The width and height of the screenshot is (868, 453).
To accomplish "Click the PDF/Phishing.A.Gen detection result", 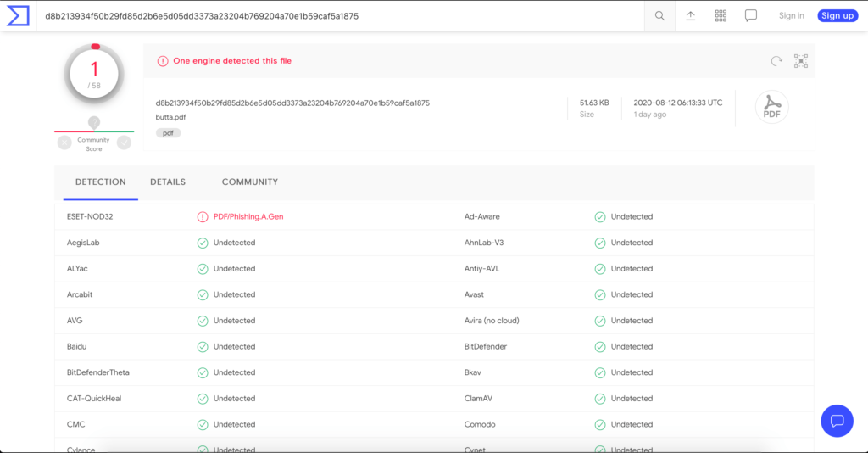I will (x=248, y=216).
